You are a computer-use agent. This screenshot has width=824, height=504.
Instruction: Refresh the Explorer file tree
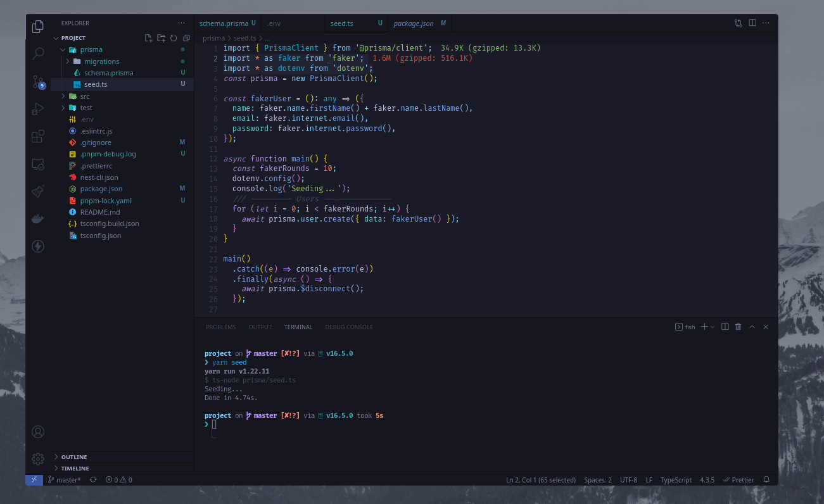(174, 38)
